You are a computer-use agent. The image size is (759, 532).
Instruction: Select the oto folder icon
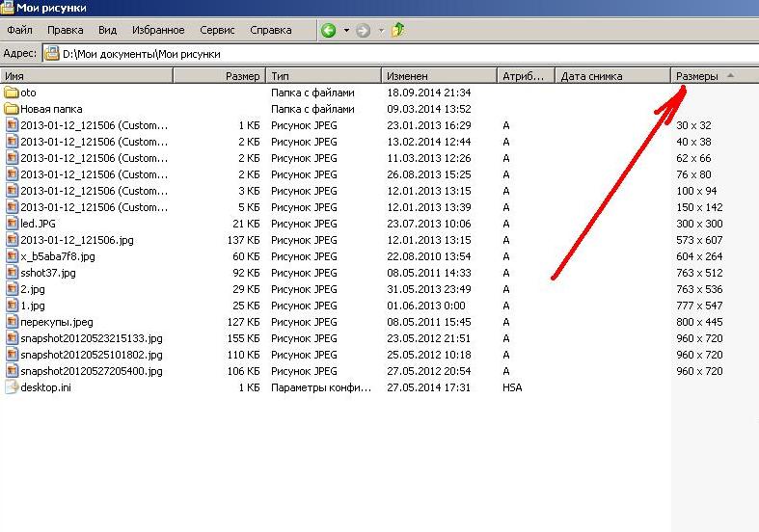coord(12,93)
